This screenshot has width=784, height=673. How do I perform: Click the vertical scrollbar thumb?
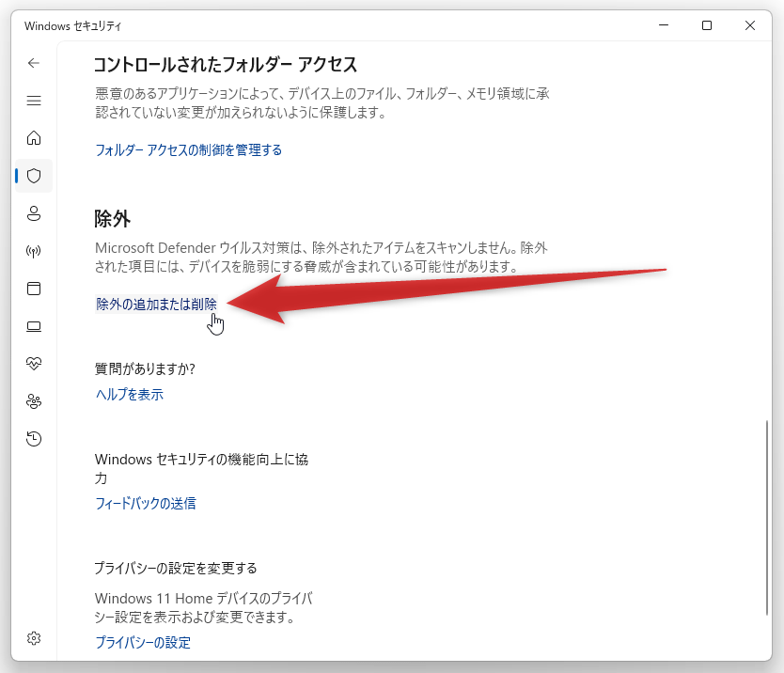[766, 518]
